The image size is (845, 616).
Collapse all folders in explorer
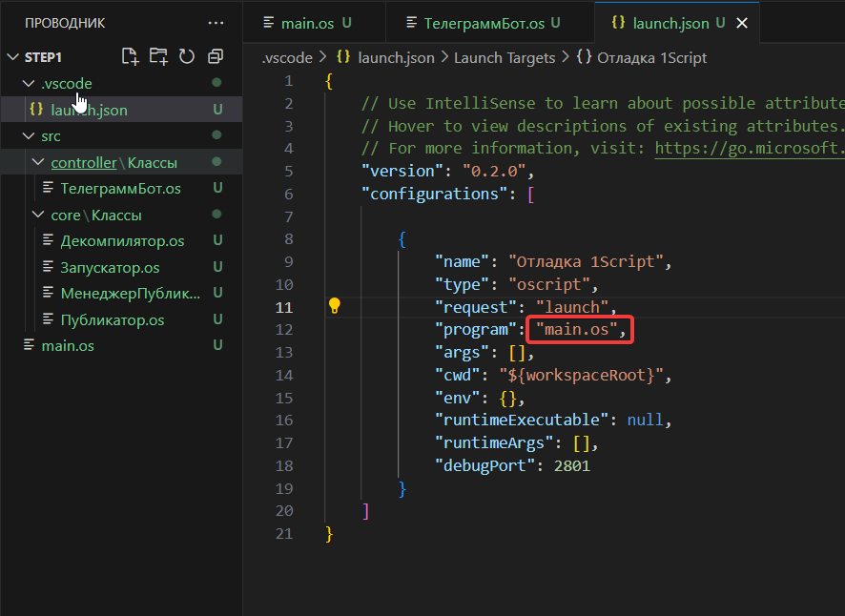(216, 56)
